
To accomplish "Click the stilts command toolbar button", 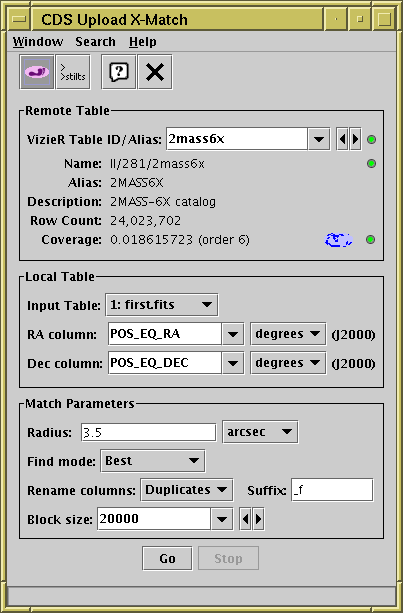I will (73, 72).
